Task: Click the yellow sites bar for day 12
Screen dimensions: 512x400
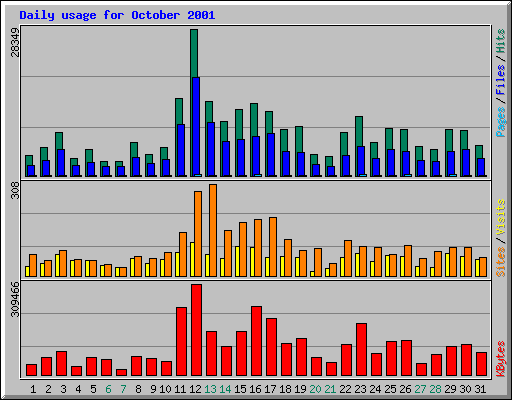Action: click(x=192, y=259)
